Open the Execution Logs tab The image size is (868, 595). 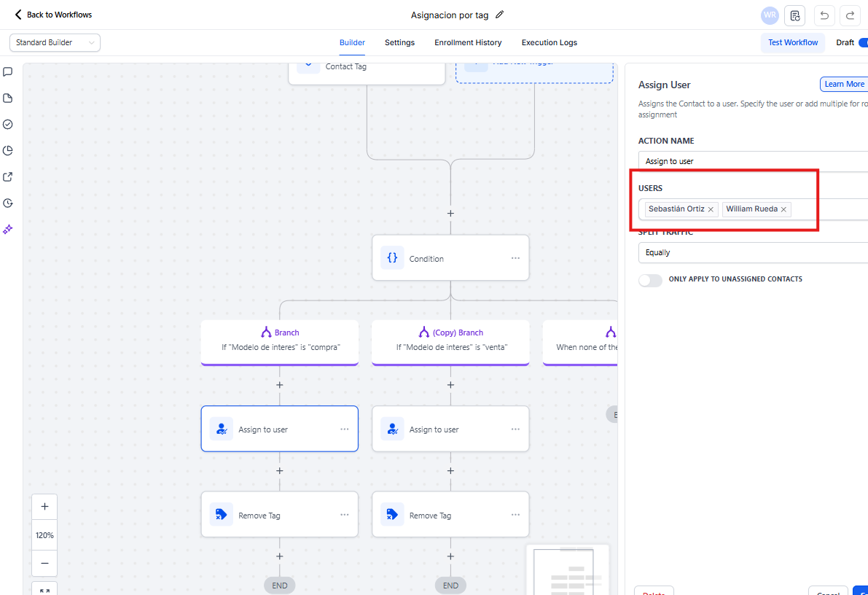(x=549, y=43)
